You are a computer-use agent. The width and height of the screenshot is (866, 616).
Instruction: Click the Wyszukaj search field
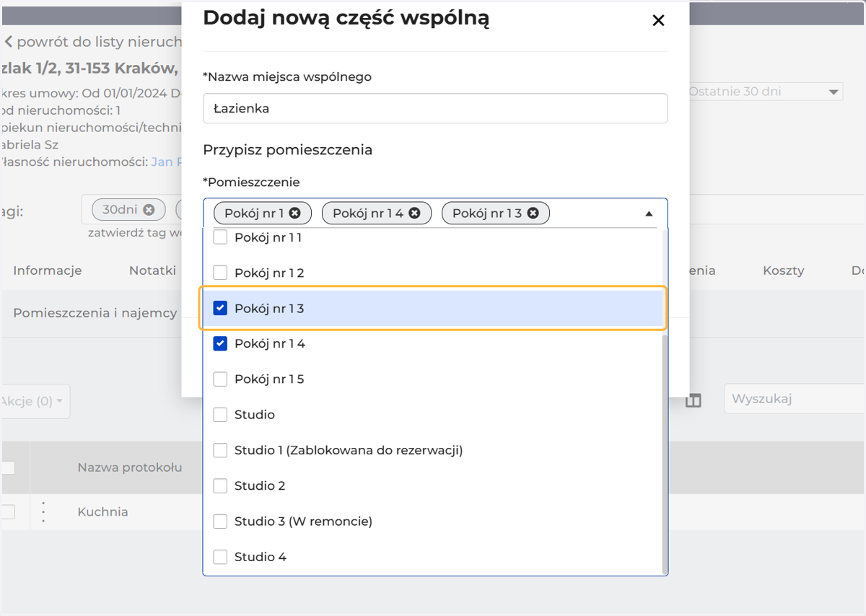coord(794,399)
